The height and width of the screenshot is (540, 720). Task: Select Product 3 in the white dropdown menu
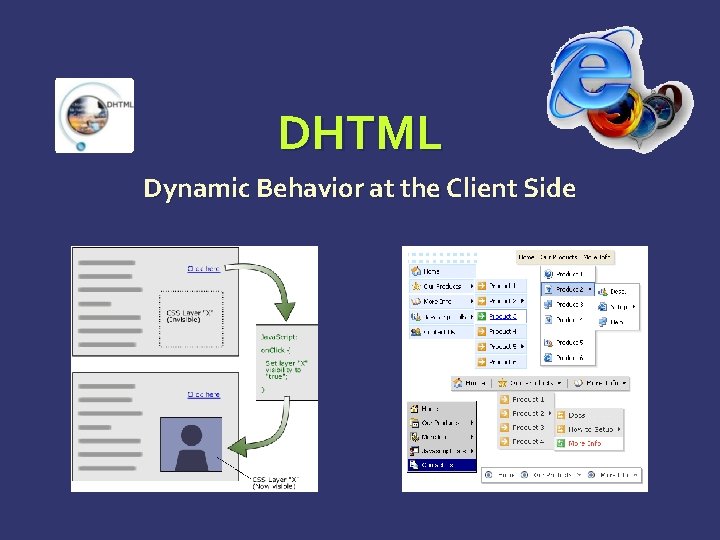coord(568,304)
